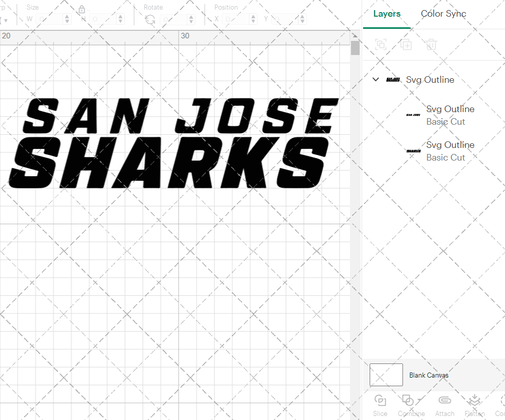The width and height of the screenshot is (505, 420).
Task: Click the canvas scroll up arrow
Action: (355, 35)
